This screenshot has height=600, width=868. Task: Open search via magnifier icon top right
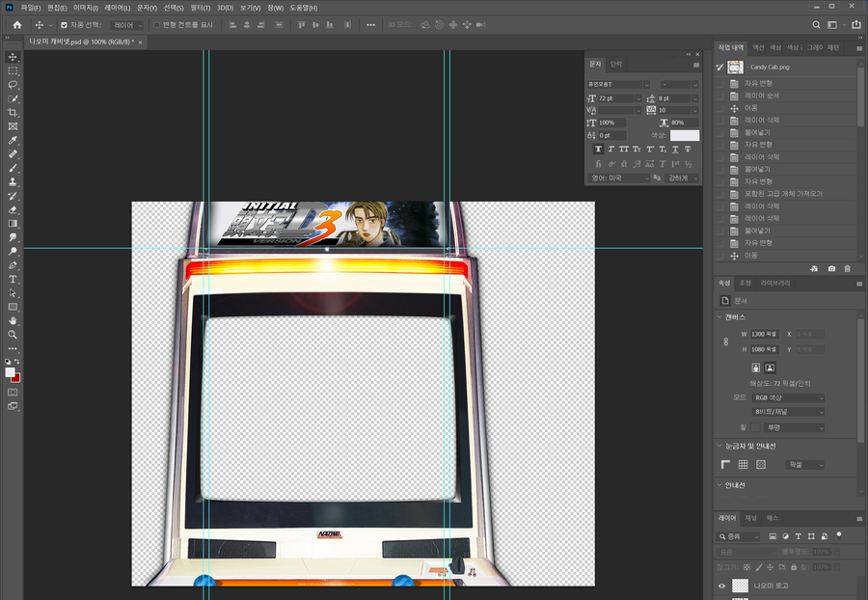click(816, 25)
